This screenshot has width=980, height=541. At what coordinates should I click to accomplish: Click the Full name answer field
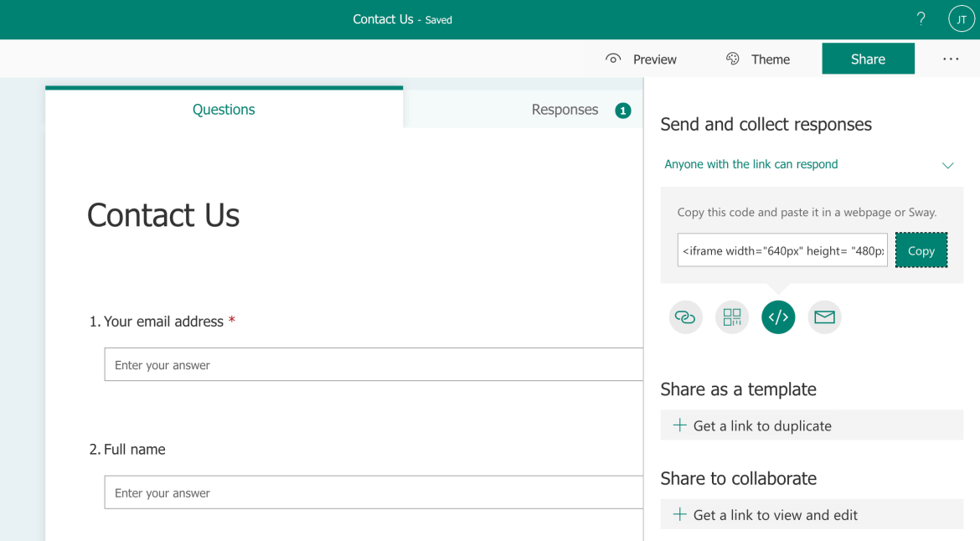coord(373,493)
